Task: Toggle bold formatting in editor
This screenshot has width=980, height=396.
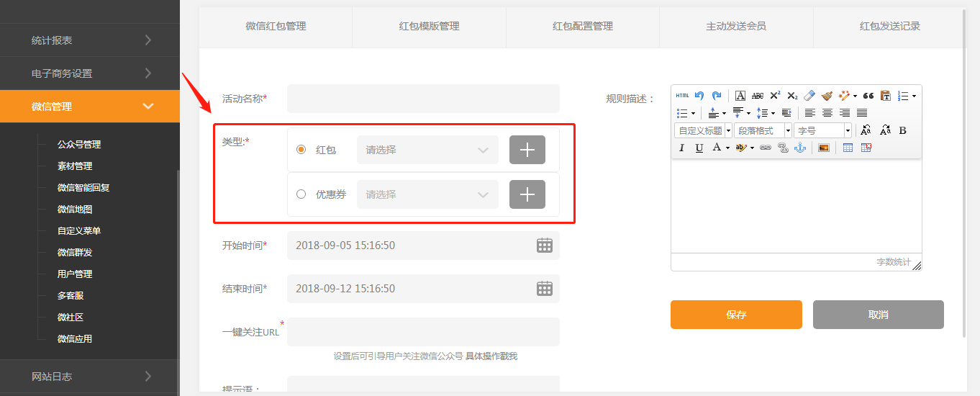Action: tap(903, 130)
